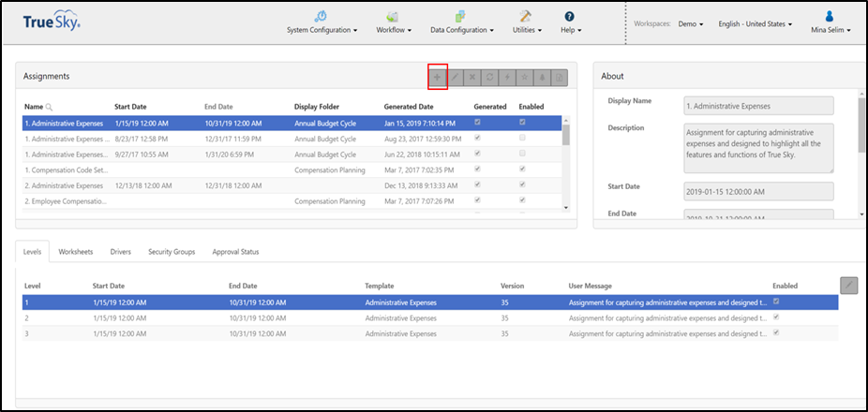Click the bell icon in Assignments toolbar

pos(542,78)
